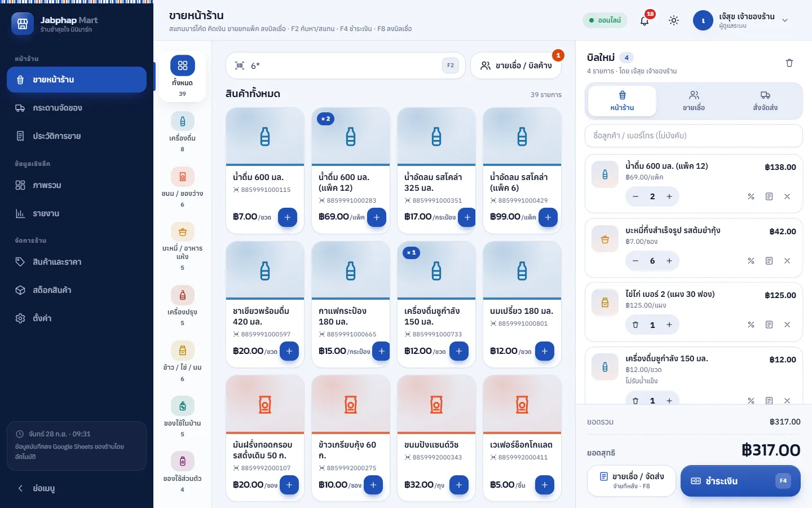Switch to หน้าร้าน sale tab
Viewport: 812px width, 508px height.
click(622, 101)
